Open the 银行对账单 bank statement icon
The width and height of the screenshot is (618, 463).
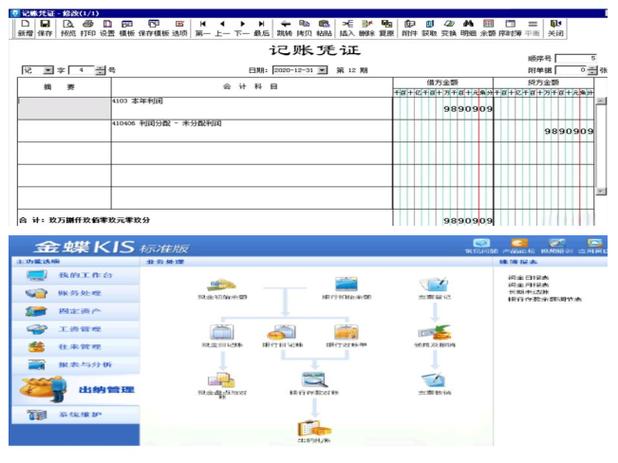346,336
